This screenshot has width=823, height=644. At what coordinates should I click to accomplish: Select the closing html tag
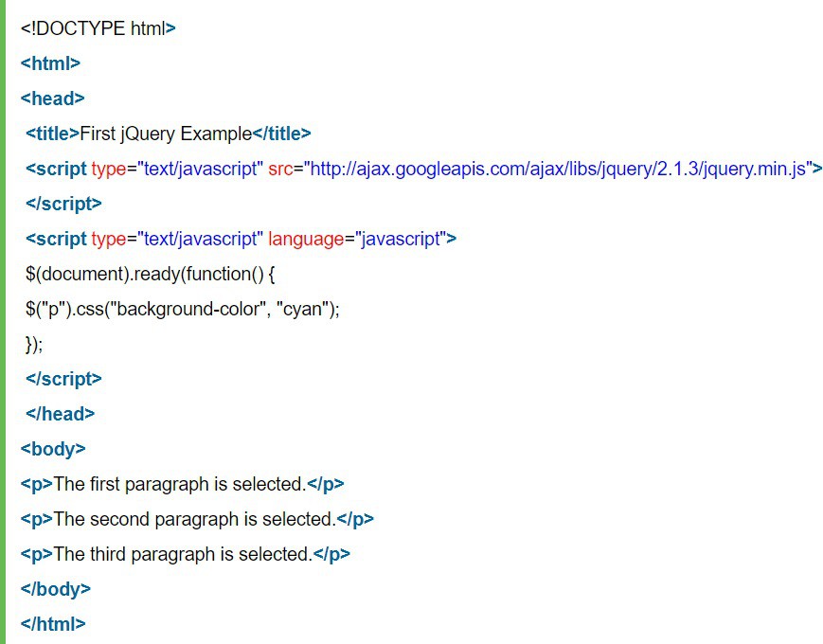click(x=54, y=624)
